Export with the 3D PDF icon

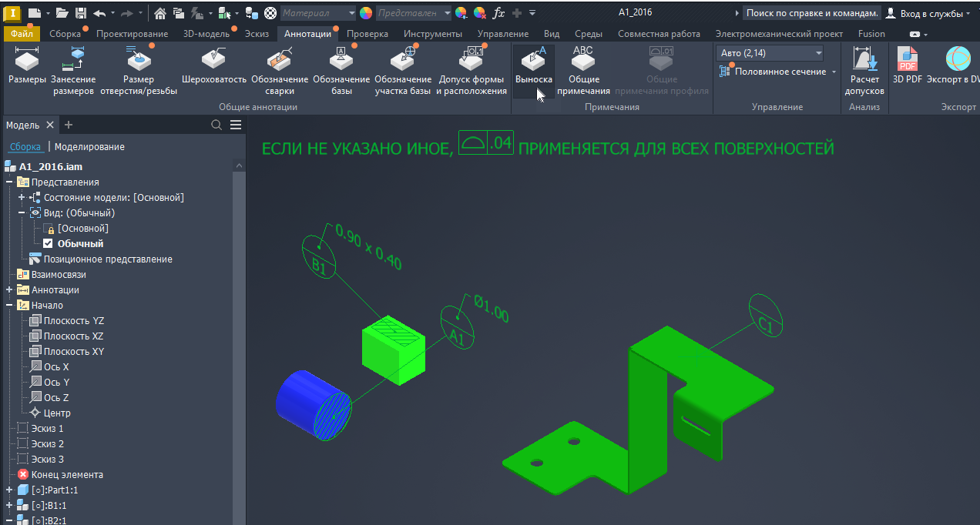(907, 66)
